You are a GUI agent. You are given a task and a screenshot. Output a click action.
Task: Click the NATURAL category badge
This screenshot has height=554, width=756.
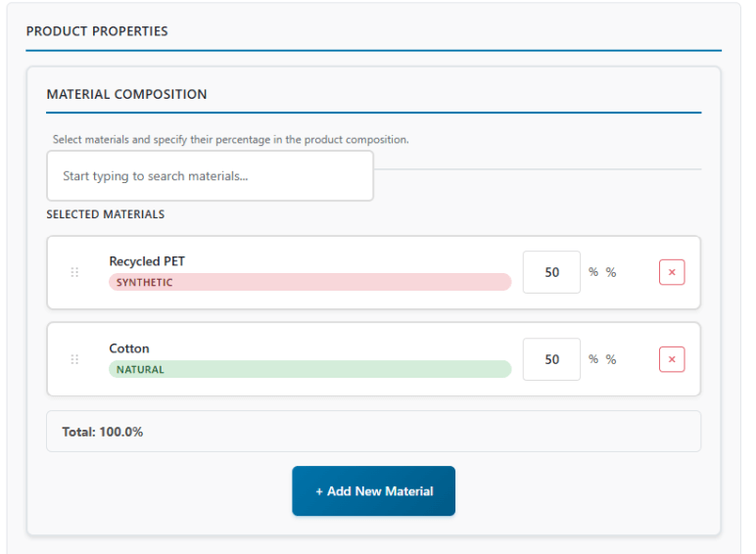309,369
